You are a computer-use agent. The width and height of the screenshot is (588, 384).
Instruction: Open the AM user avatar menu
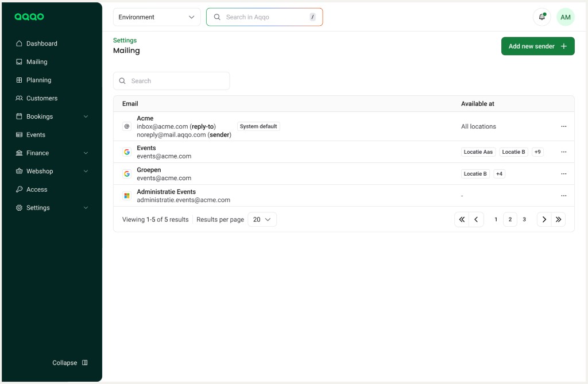point(565,17)
